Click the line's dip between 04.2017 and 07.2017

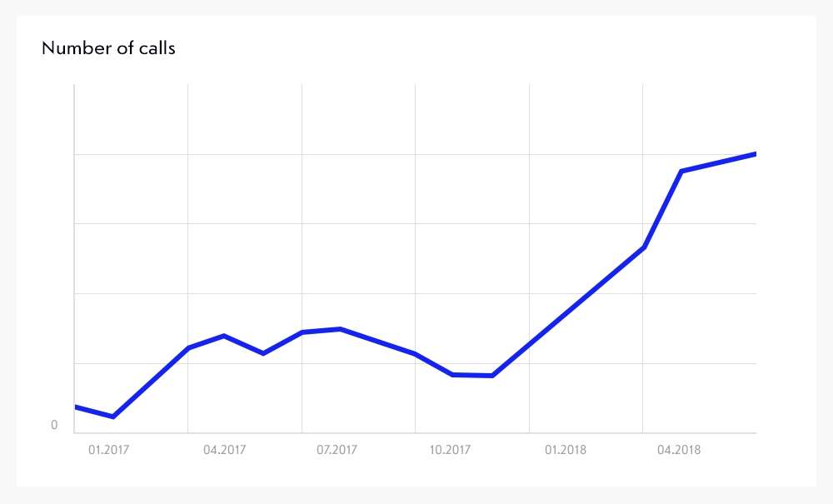[263, 354]
